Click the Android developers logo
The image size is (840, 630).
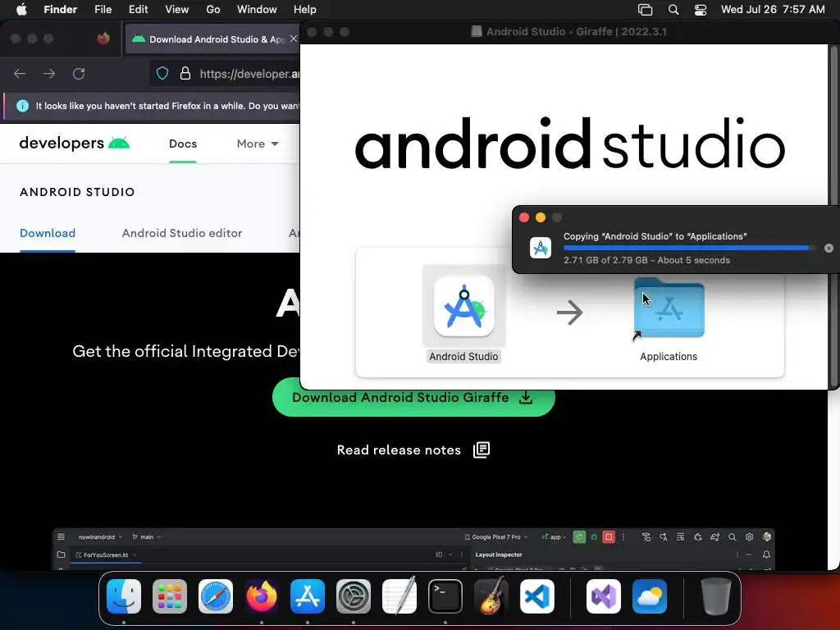tap(75, 143)
